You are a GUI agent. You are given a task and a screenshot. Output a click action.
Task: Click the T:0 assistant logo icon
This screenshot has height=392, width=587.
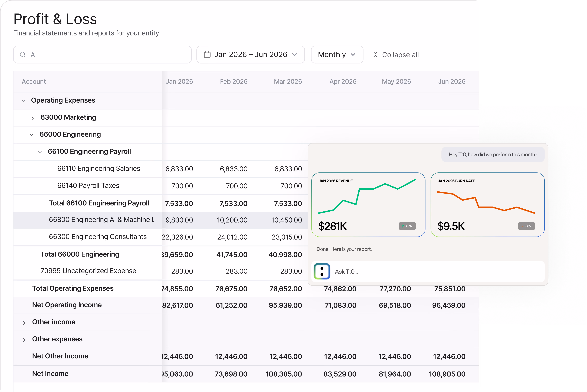point(322,271)
